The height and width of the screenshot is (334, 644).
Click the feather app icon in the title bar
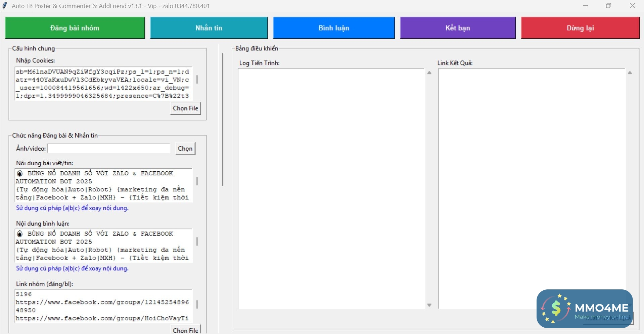(x=5, y=6)
